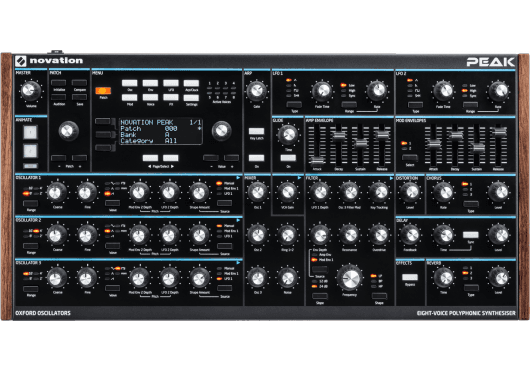Click the Category All line on display
This screenshot has height=371, width=530.
(149, 141)
